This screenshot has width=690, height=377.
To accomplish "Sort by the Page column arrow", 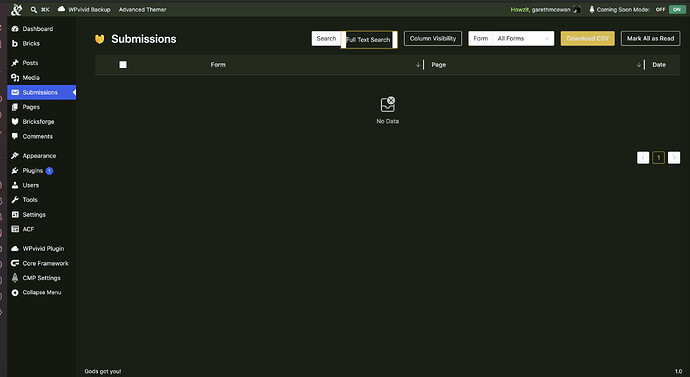I will [639, 65].
